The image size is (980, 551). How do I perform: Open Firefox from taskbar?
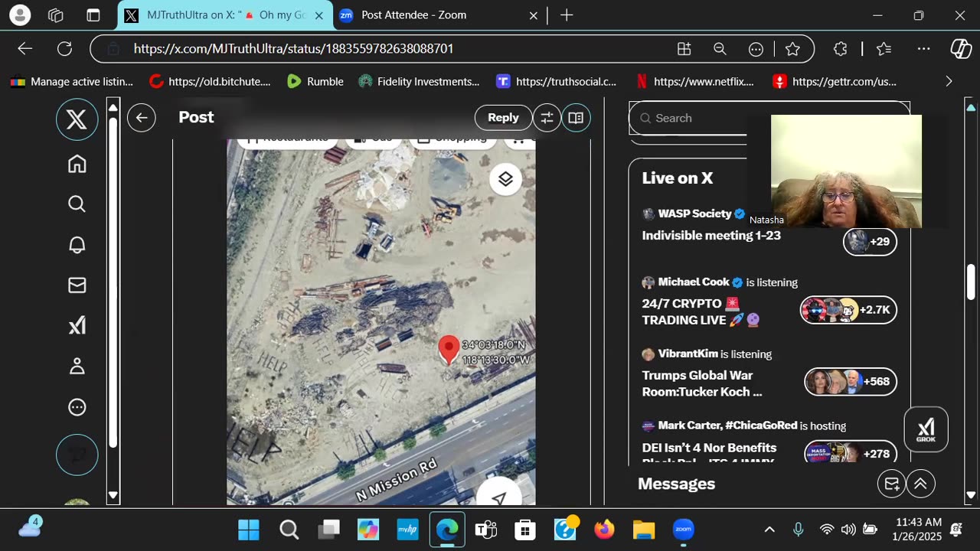click(x=604, y=530)
